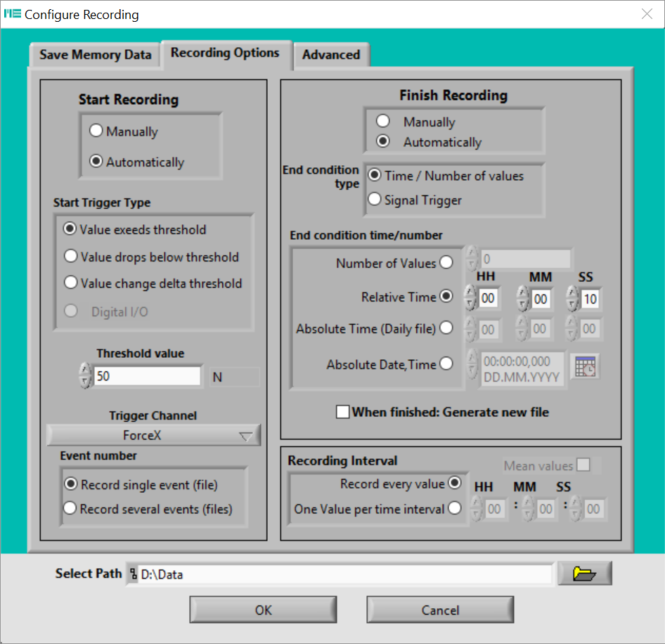Choose Value drops below threshold option
Viewport: 665px width, 644px height.
point(70,257)
